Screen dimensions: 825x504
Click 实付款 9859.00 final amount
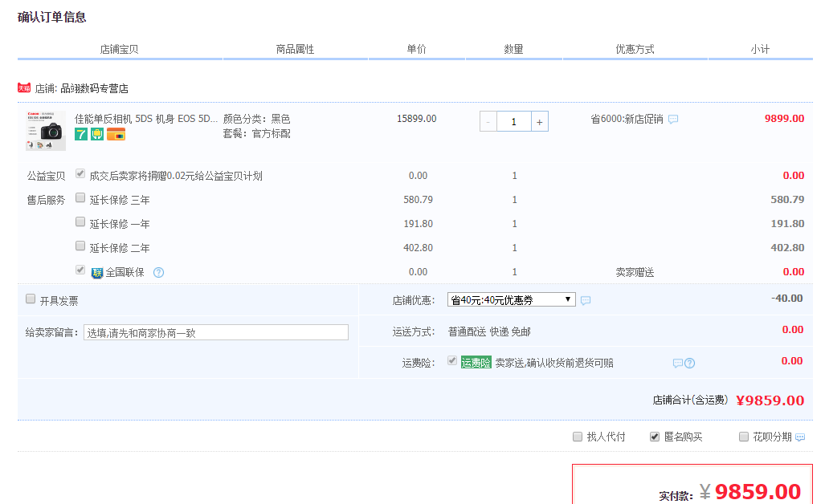click(749, 492)
